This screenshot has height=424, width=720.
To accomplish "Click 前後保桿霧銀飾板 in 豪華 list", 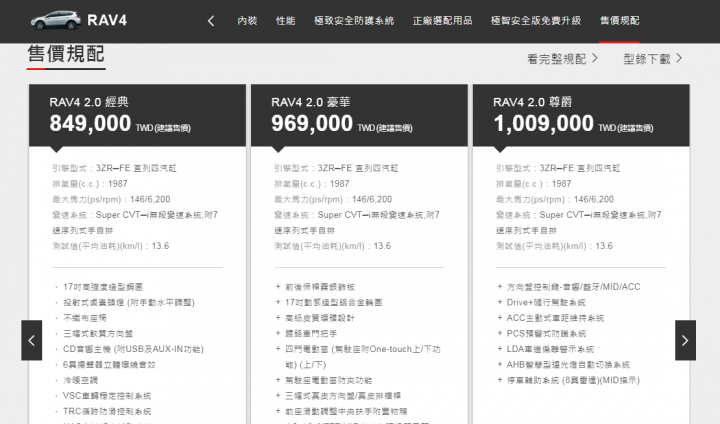I will point(320,287).
